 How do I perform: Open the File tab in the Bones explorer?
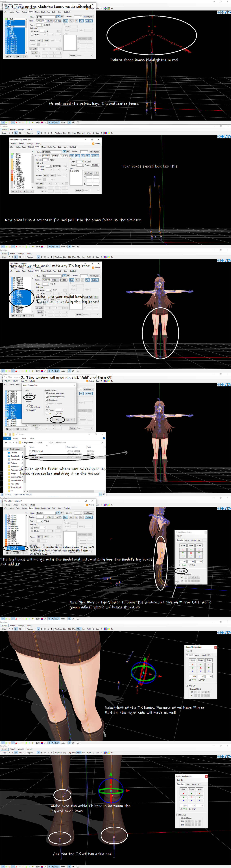pyautogui.click(x=7, y=438)
